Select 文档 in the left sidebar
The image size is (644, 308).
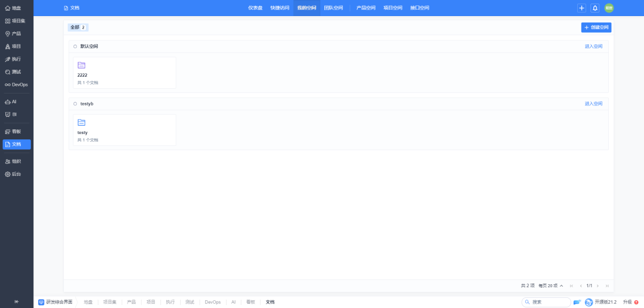tap(17, 144)
